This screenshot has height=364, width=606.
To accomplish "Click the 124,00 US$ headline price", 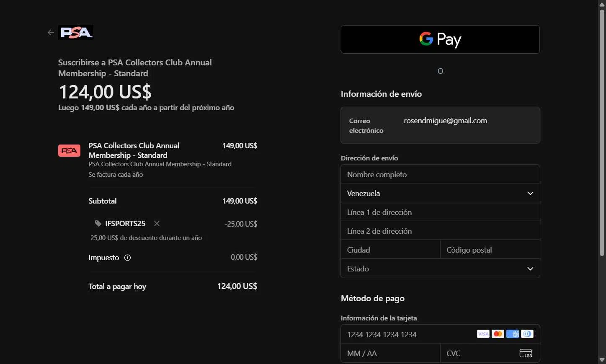I will coord(105,92).
